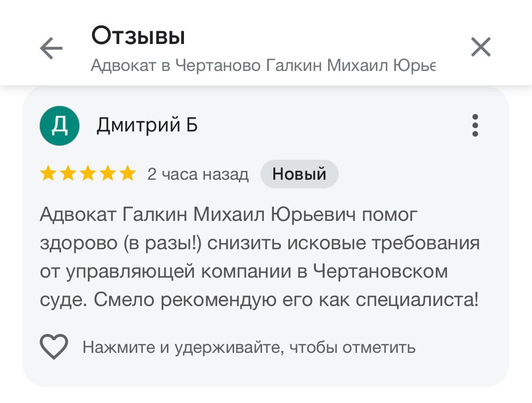
Task: Open reviewer profile Дмитрий Б by name
Action: pyautogui.click(x=147, y=126)
